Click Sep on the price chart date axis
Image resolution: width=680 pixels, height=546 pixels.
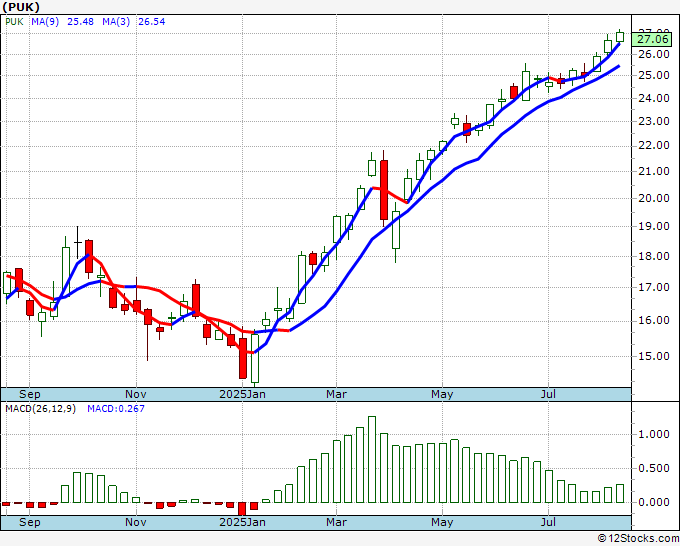[29, 394]
